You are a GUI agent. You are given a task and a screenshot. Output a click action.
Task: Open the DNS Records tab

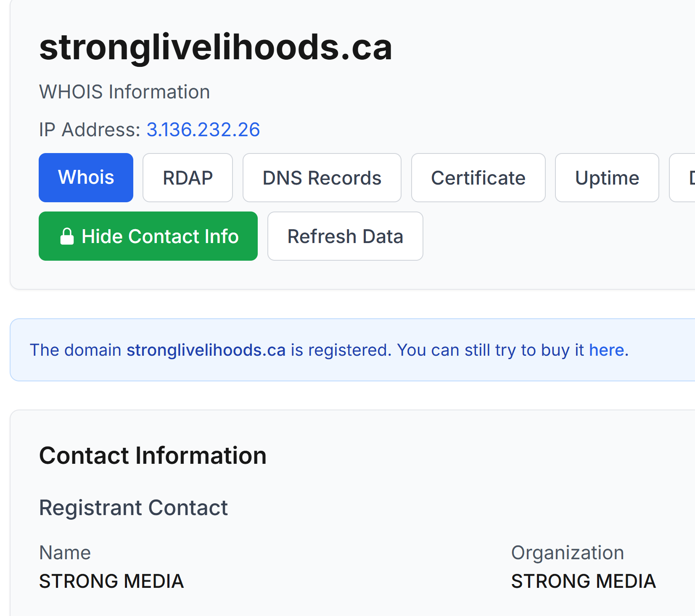[x=322, y=177]
